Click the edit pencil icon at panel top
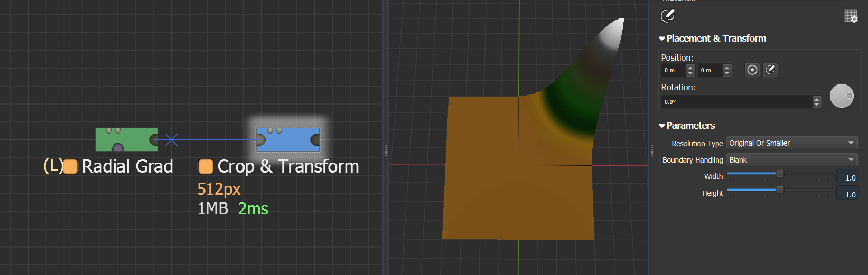 (668, 16)
